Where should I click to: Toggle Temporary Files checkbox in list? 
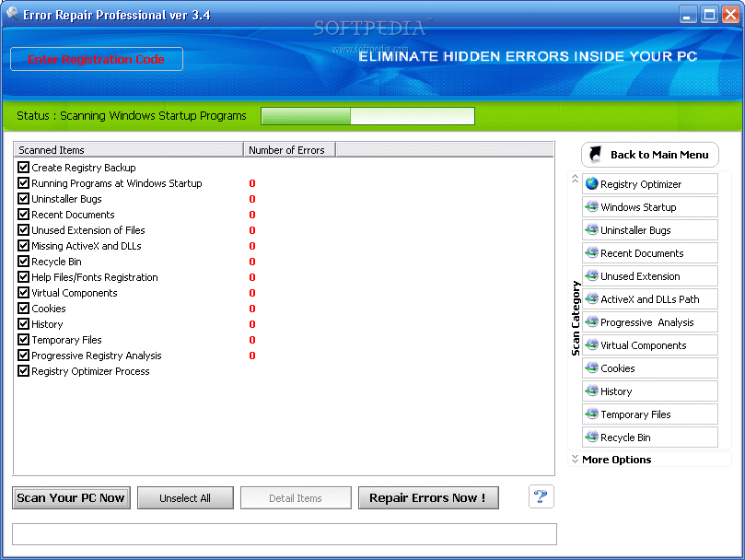click(23, 340)
